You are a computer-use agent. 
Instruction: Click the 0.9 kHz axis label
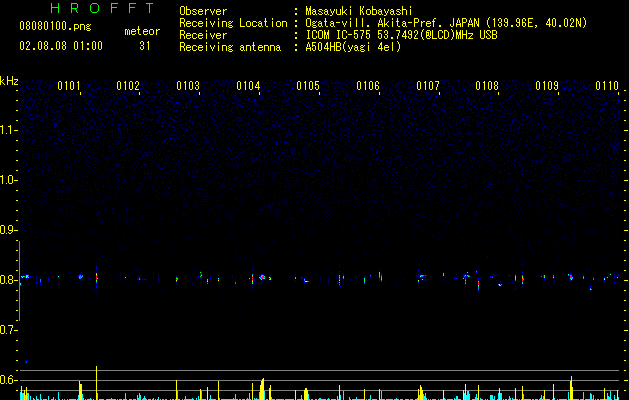(x=8, y=230)
